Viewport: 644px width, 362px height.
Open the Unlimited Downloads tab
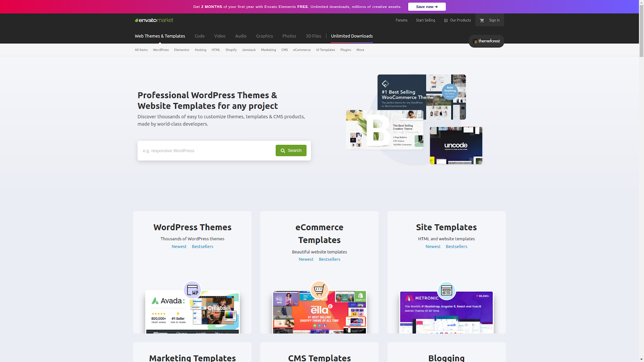point(352,36)
